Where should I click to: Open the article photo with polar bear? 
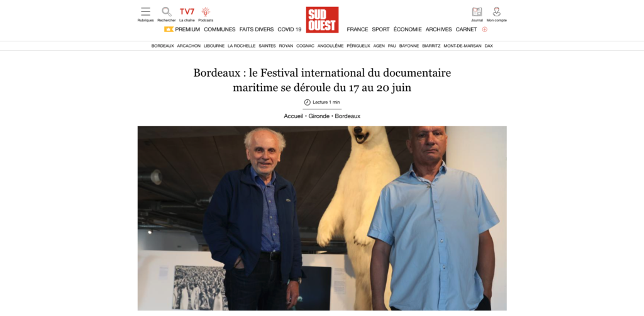pyautogui.click(x=322, y=219)
